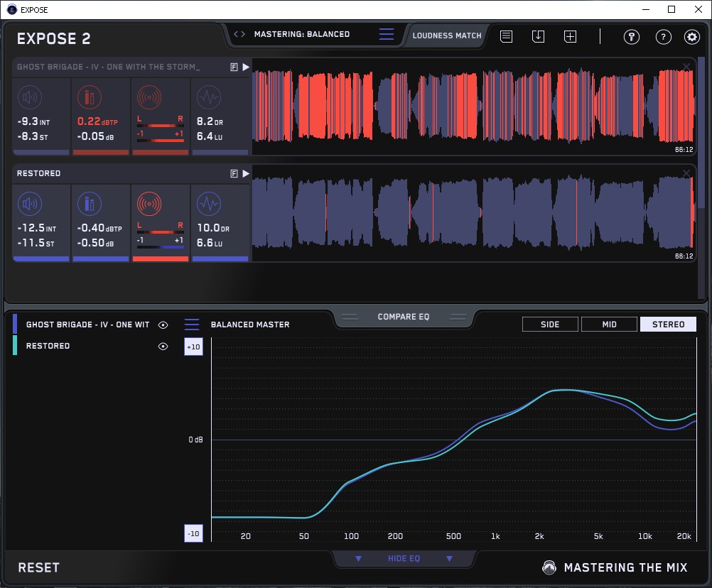Click the preset previous/next arrows

[x=239, y=34]
